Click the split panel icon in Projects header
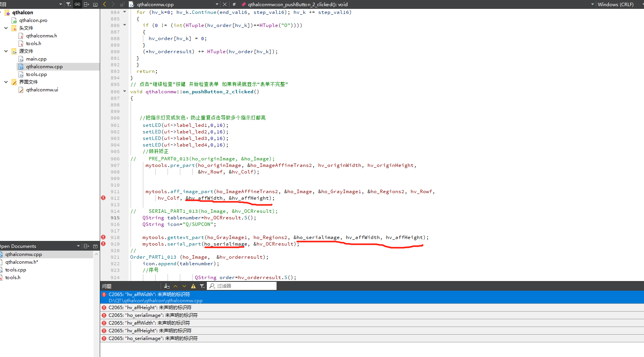644x357 pixels. (x=86, y=4)
